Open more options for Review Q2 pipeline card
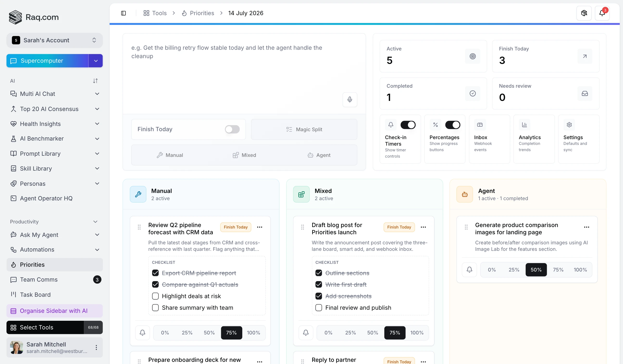 [260, 227]
